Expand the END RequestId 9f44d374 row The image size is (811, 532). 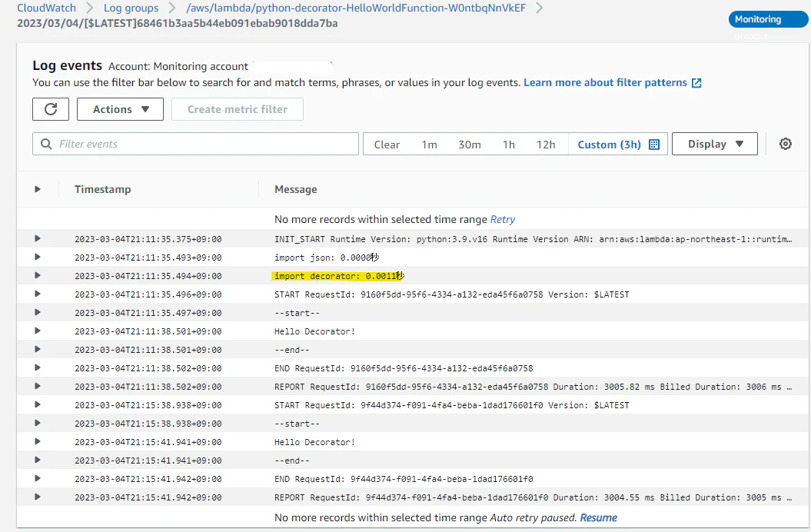click(x=37, y=479)
